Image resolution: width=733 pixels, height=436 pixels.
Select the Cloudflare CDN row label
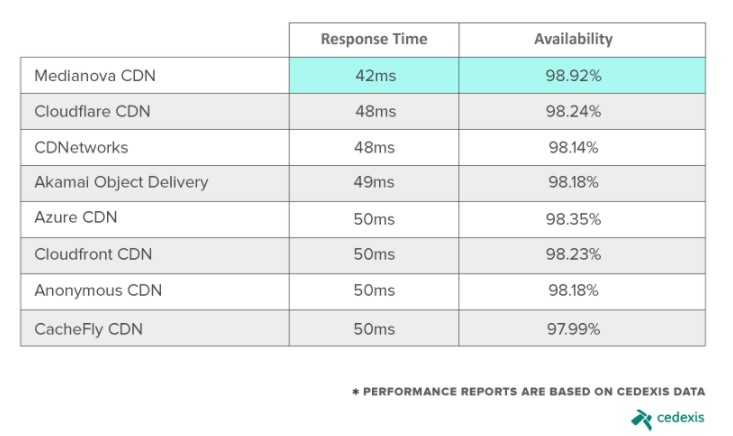click(93, 111)
